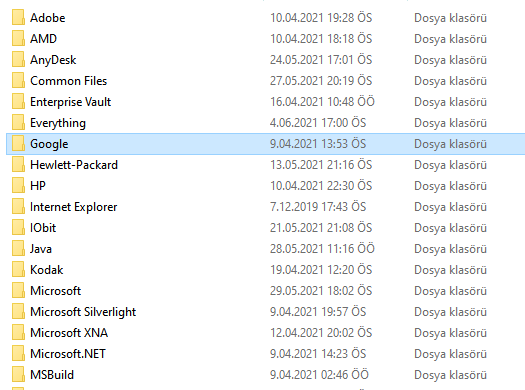The image size is (525, 390).
Task: Select the MSBuild folder name
Action: pos(52,375)
